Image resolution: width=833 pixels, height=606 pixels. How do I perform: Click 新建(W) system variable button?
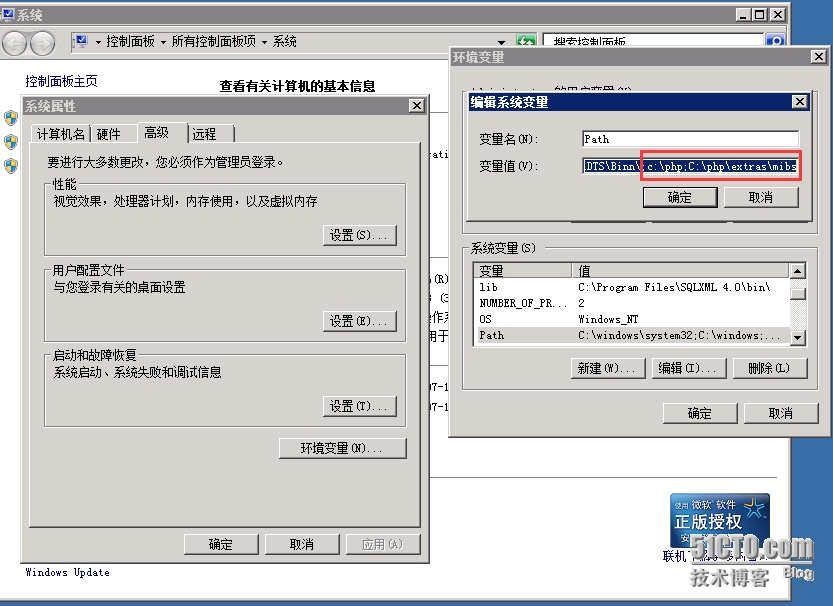(x=609, y=368)
